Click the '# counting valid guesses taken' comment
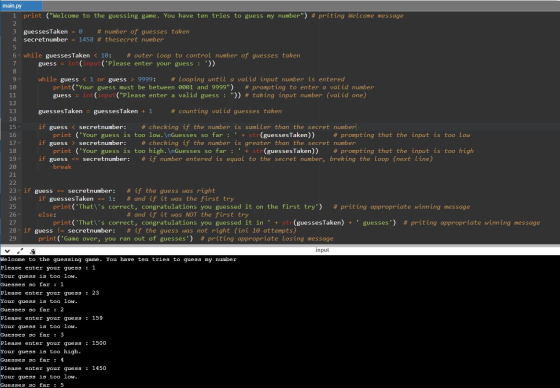 (226, 111)
